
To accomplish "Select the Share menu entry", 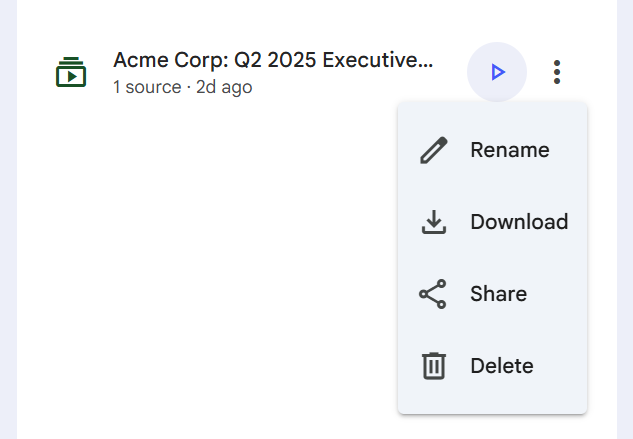I will [492, 294].
